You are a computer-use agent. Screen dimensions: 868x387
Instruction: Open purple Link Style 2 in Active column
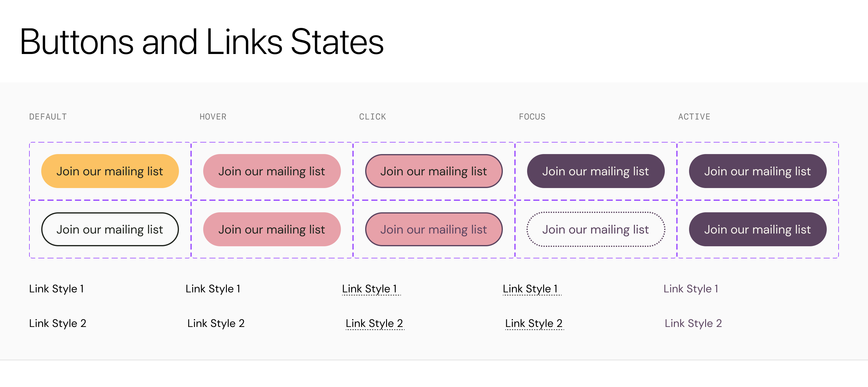(x=693, y=323)
